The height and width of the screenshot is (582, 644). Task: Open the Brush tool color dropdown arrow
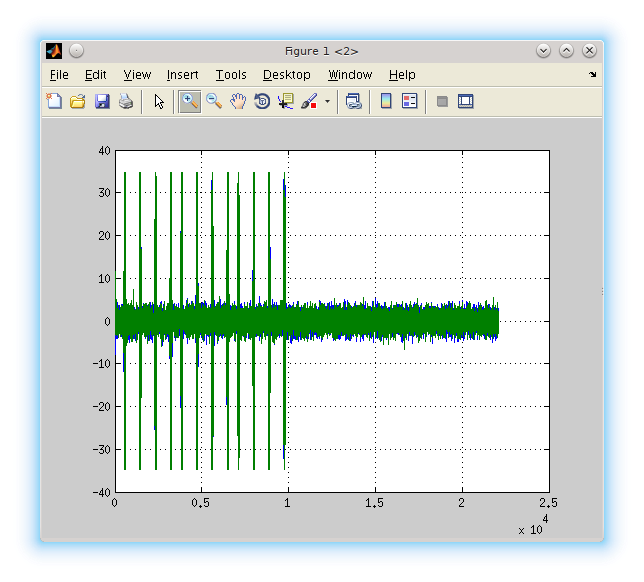click(327, 102)
